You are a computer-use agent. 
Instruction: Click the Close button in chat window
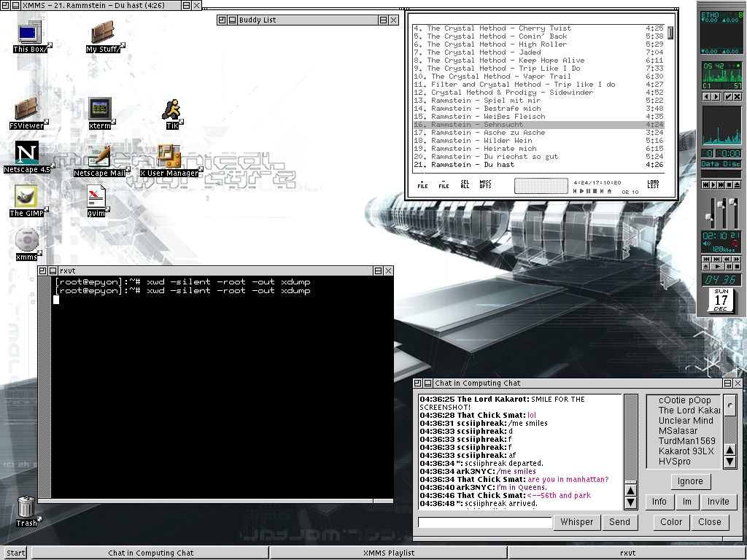pos(709,522)
